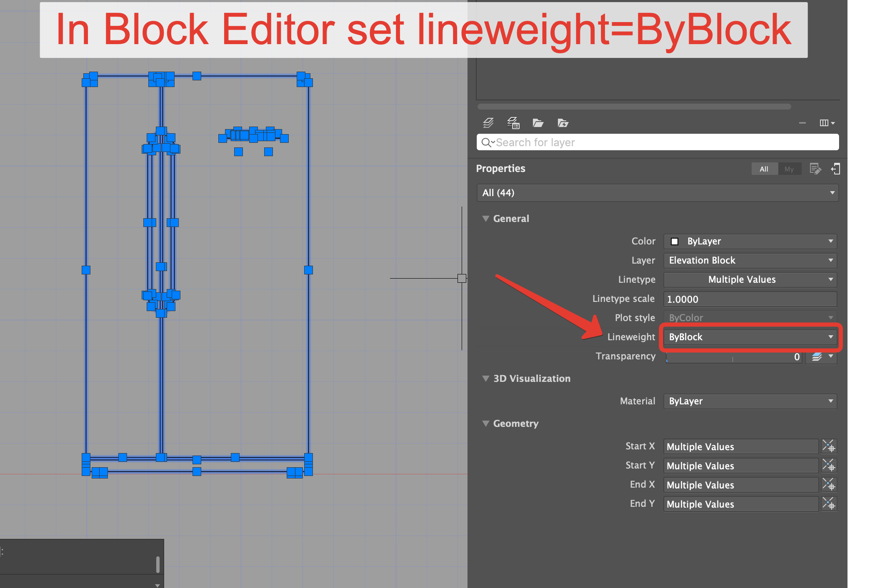Click the dynamic layer group folder icon
The height and width of the screenshot is (588, 880).
click(563, 123)
